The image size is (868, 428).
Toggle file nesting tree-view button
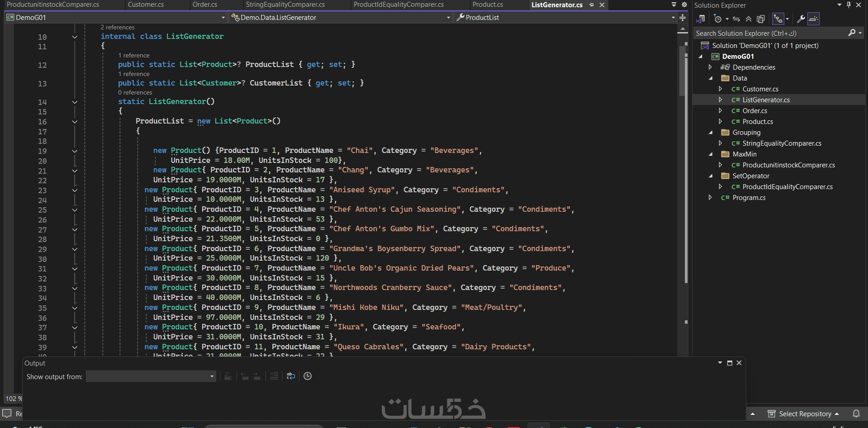(x=778, y=19)
